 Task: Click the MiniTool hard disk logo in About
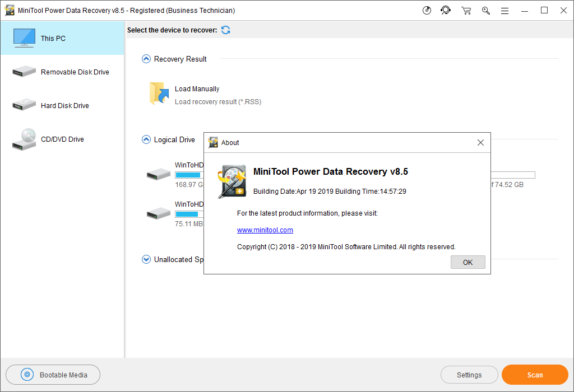tap(232, 182)
